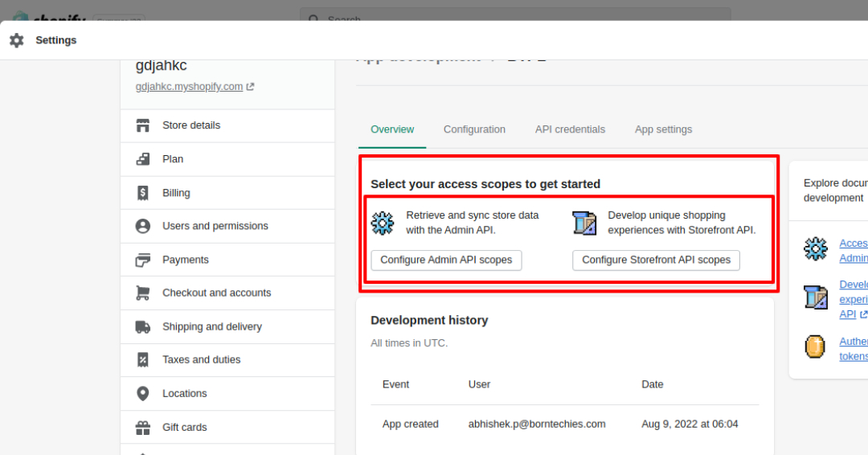Click the gear icon in Explore documentation panel

(816, 249)
